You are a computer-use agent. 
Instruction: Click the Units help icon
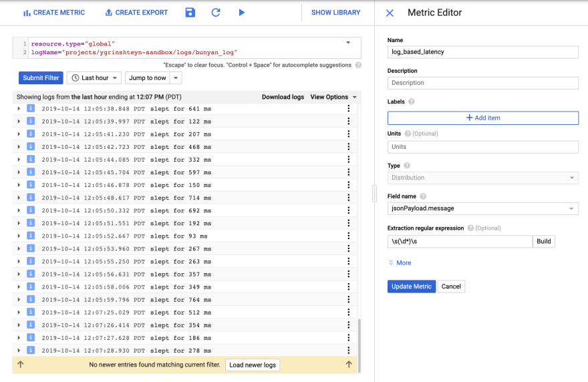(408, 134)
